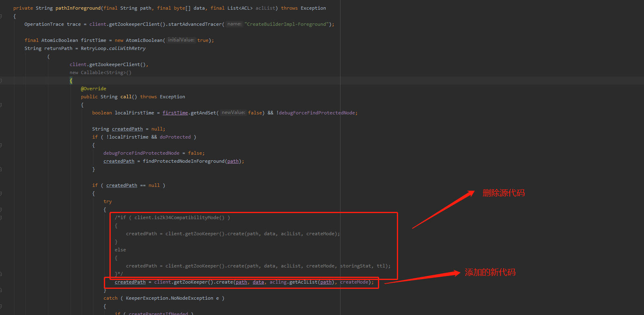This screenshot has height=315, width=644.
Task: Click the pathInForeground method name
Action: (x=78, y=8)
